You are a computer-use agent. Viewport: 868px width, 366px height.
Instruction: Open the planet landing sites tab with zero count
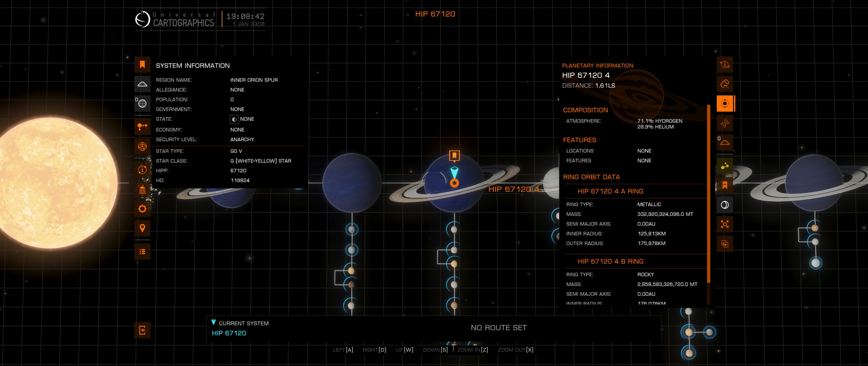point(725,143)
